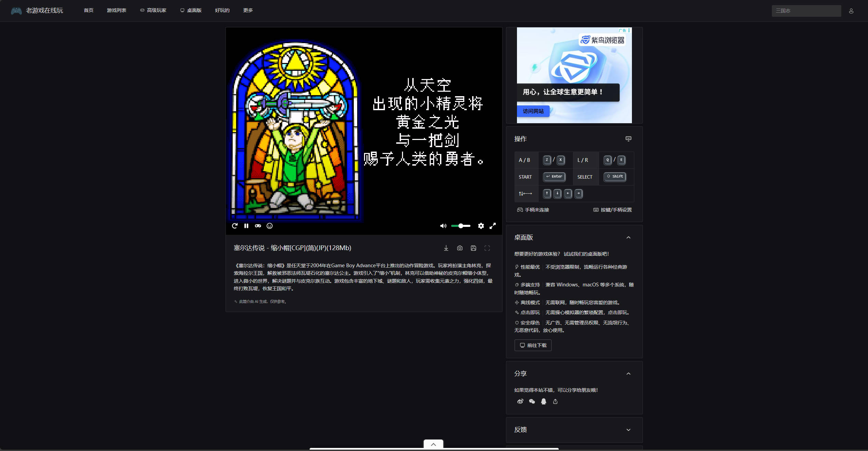Image resolution: width=868 pixels, height=451 pixels.
Task: Focus the search field showing 三国志
Action: [806, 11]
